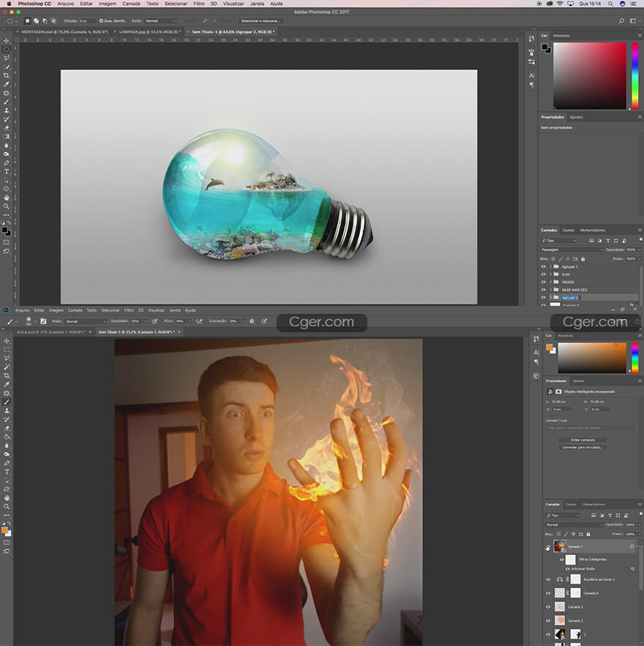Pick a color in the upper red color field

click(x=590, y=76)
